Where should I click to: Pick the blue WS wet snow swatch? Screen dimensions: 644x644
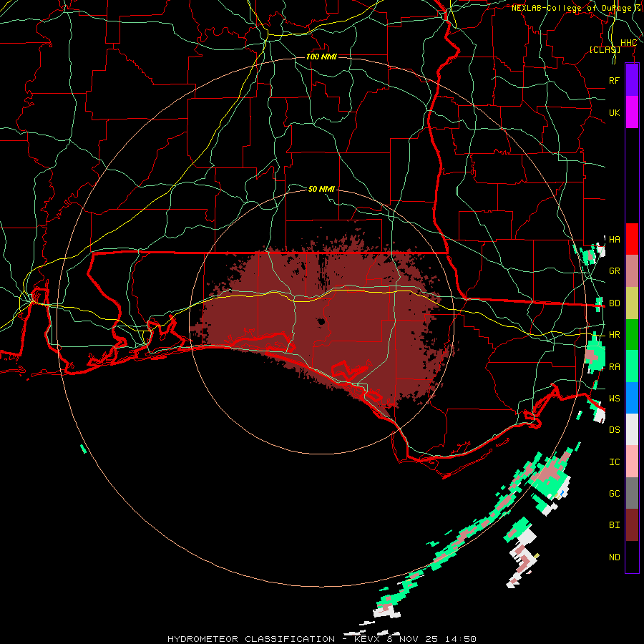(632, 398)
